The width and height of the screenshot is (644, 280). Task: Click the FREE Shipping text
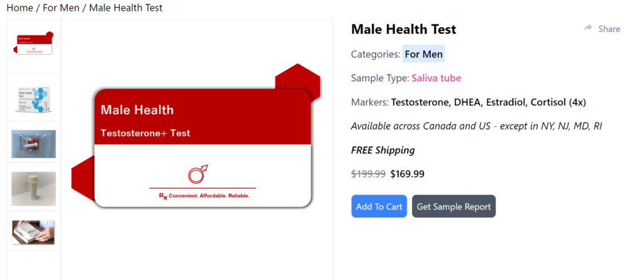(383, 150)
